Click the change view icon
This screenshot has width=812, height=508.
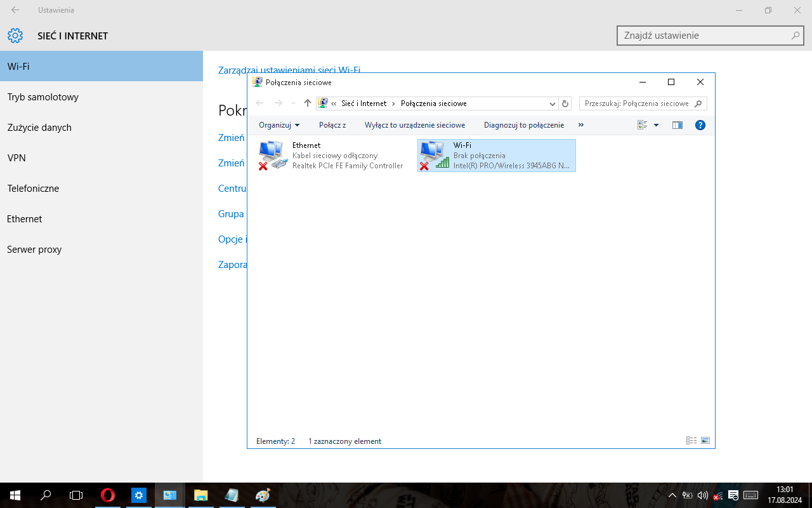pos(642,125)
